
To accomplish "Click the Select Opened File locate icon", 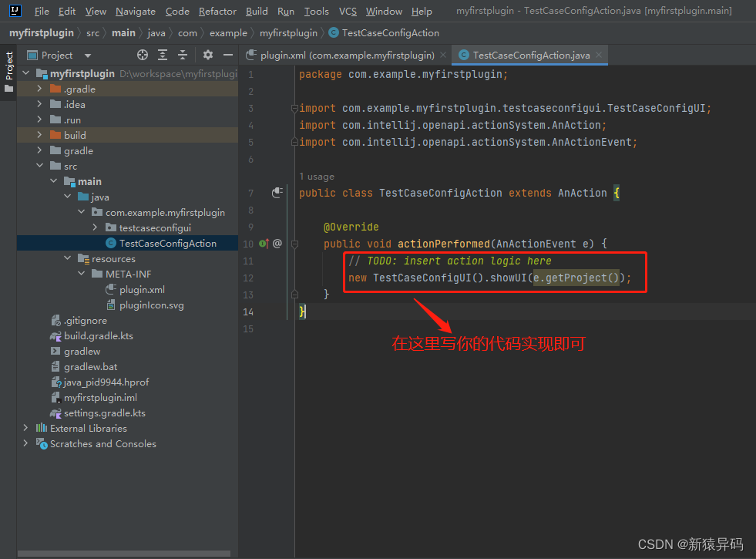I will coord(143,55).
